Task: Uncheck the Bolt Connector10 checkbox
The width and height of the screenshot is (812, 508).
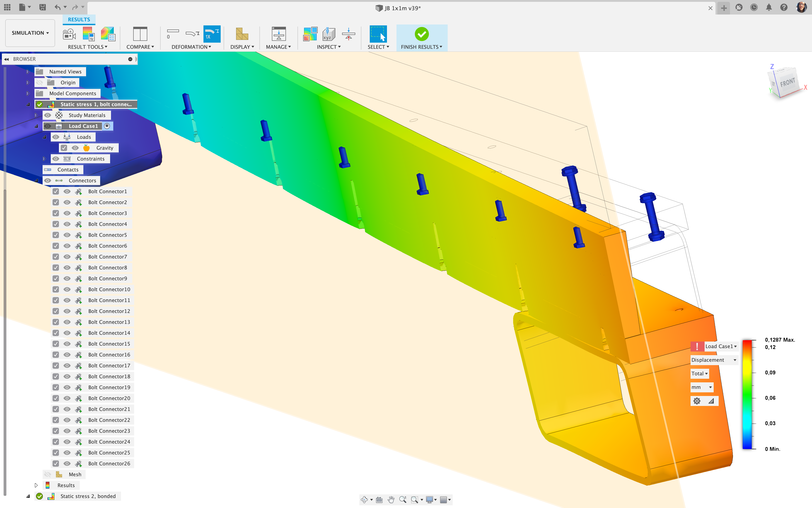Action: tap(56, 289)
